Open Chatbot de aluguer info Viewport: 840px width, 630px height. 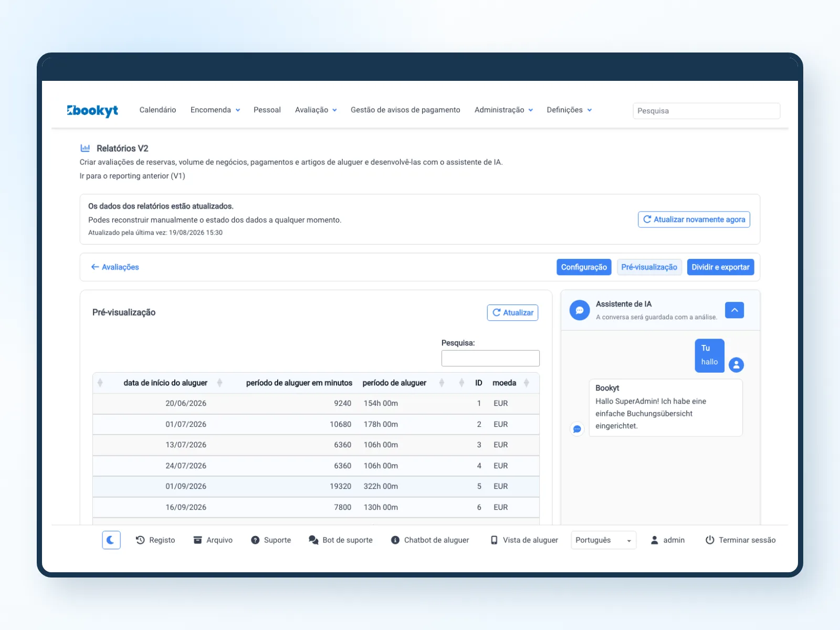coord(430,540)
